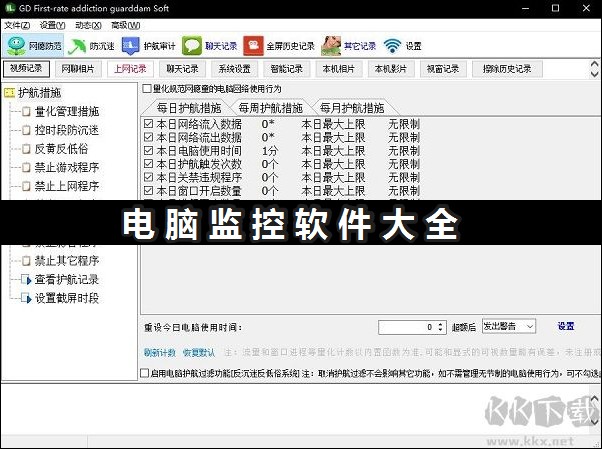Click 恢复默认 link
Screen dimensions: 602x449
198,353
